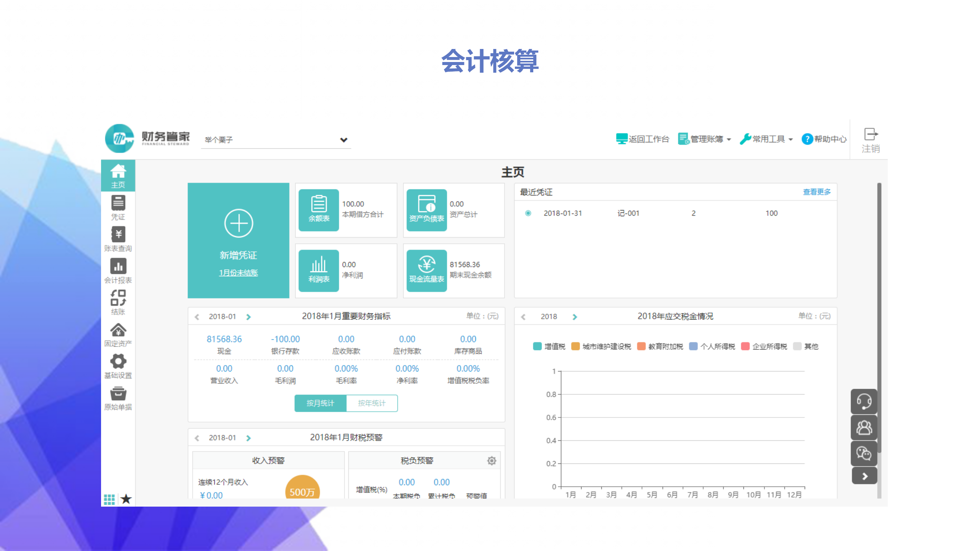Click the user group contacts icon
The image size is (980, 551).
click(864, 427)
